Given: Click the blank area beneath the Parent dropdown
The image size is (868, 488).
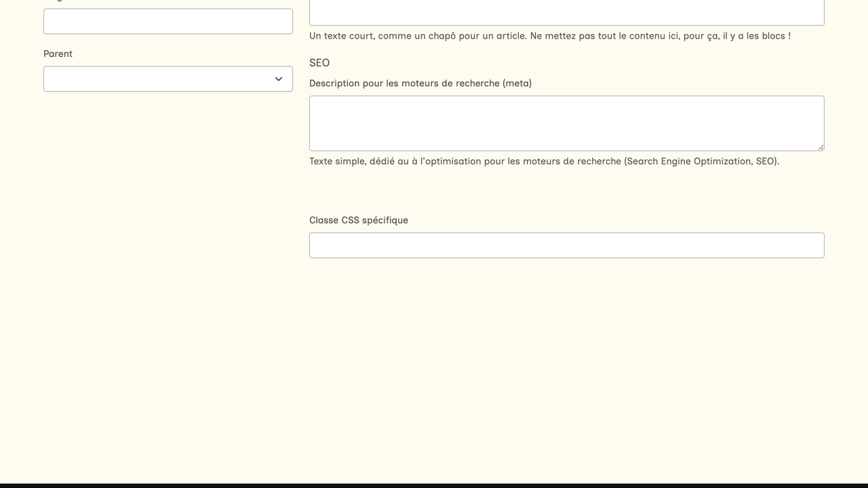Looking at the screenshot, I should pos(167,203).
